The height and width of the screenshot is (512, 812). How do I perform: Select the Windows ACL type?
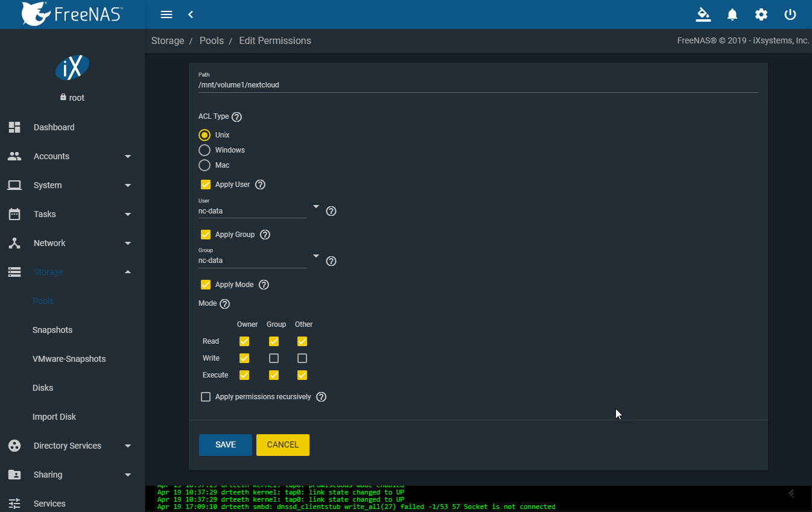205,150
